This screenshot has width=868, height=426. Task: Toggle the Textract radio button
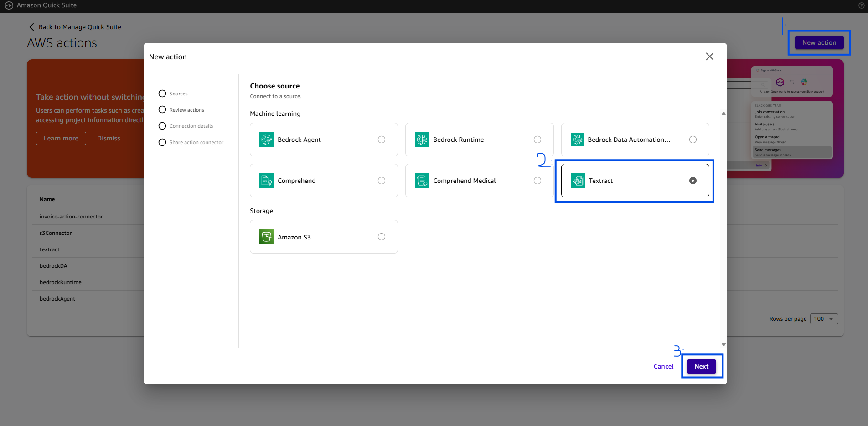point(693,181)
